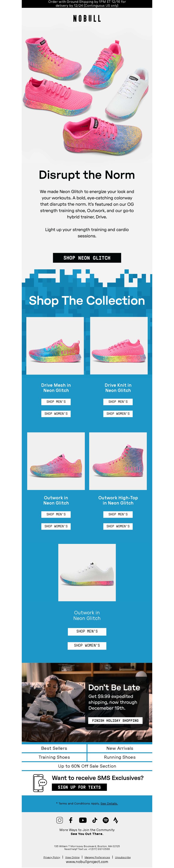Viewport: 174px width, 868px height.
Task: Visit the YouTube channel icon
Action: point(83,820)
